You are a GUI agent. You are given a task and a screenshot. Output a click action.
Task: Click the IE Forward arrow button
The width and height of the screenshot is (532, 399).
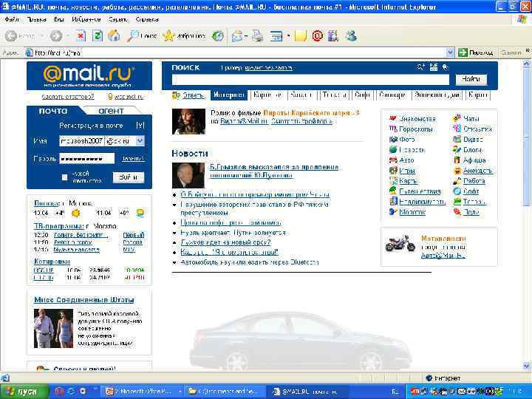coord(56,35)
